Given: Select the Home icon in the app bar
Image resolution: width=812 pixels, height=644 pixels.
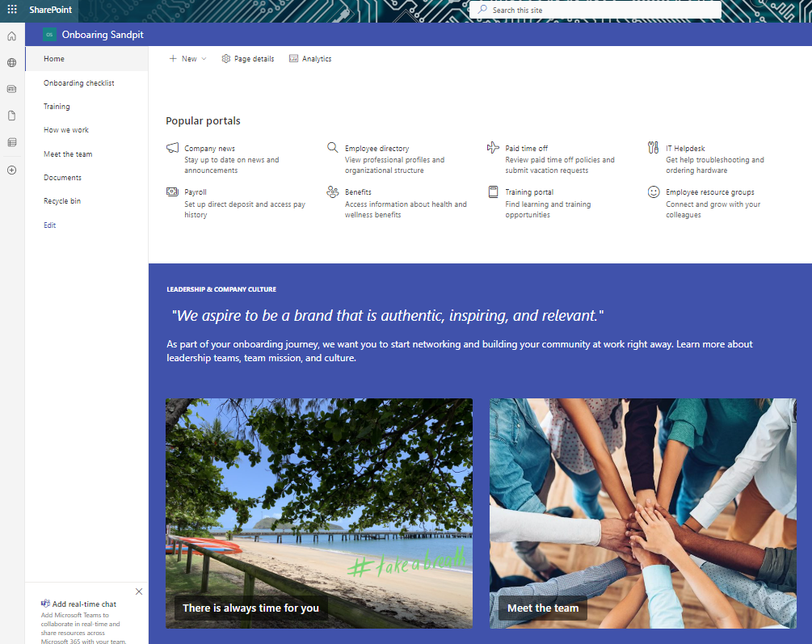Looking at the screenshot, I should [11, 36].
